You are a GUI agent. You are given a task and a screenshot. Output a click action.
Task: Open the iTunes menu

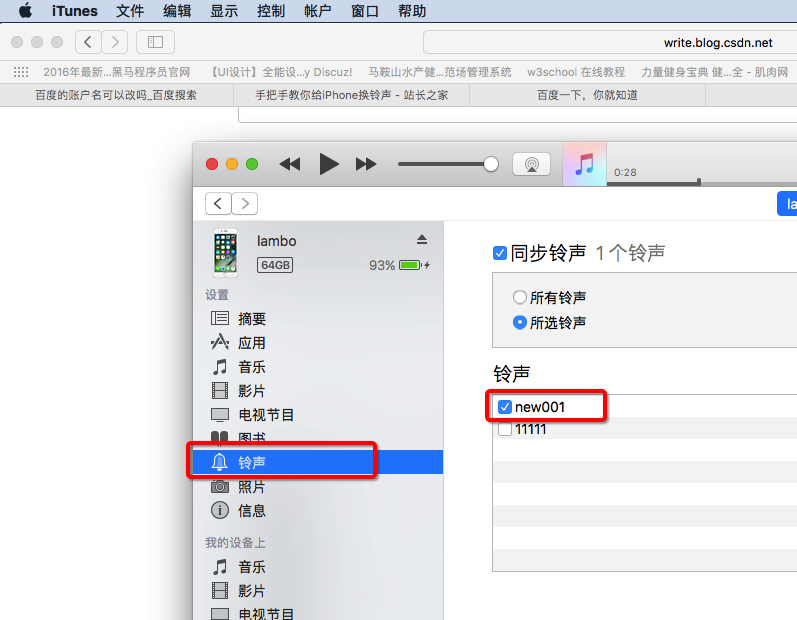(x=74, y=11)
